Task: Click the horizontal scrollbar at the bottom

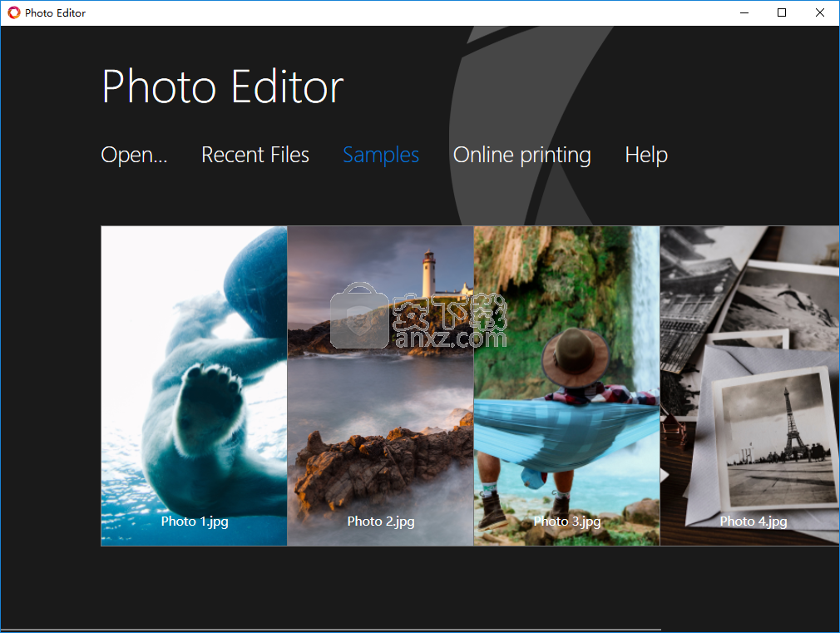Action: pyautogui.click(x=331, y=630)
